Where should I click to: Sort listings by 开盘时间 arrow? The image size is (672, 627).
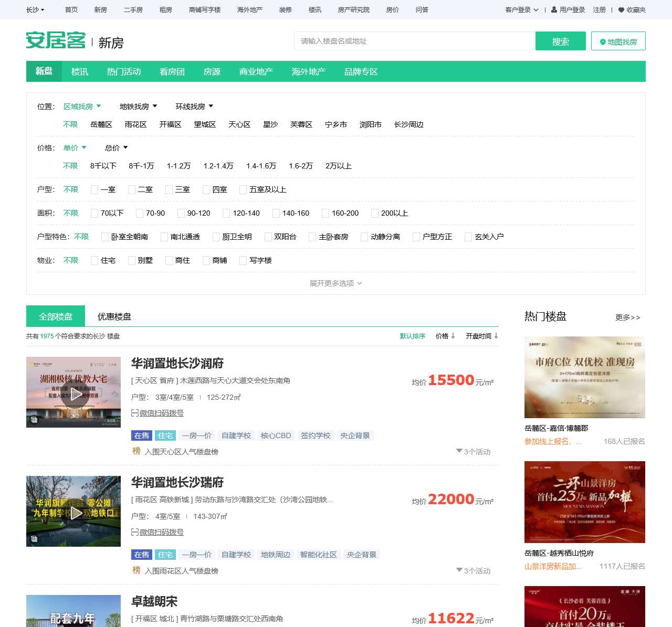click(x=496, y=336)
